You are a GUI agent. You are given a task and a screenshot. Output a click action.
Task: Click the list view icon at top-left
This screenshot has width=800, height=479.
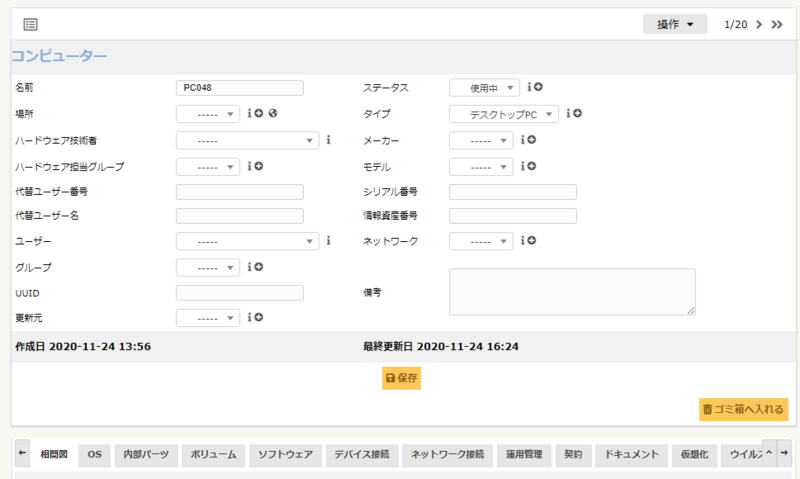30,24
